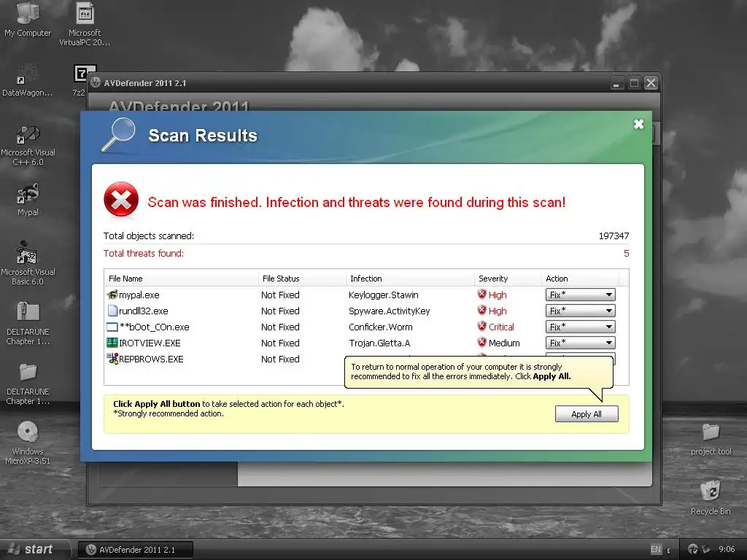The width and height of the screenshot is (747, 560).
Task: Click Total threats found label
Action: point(144,253)
